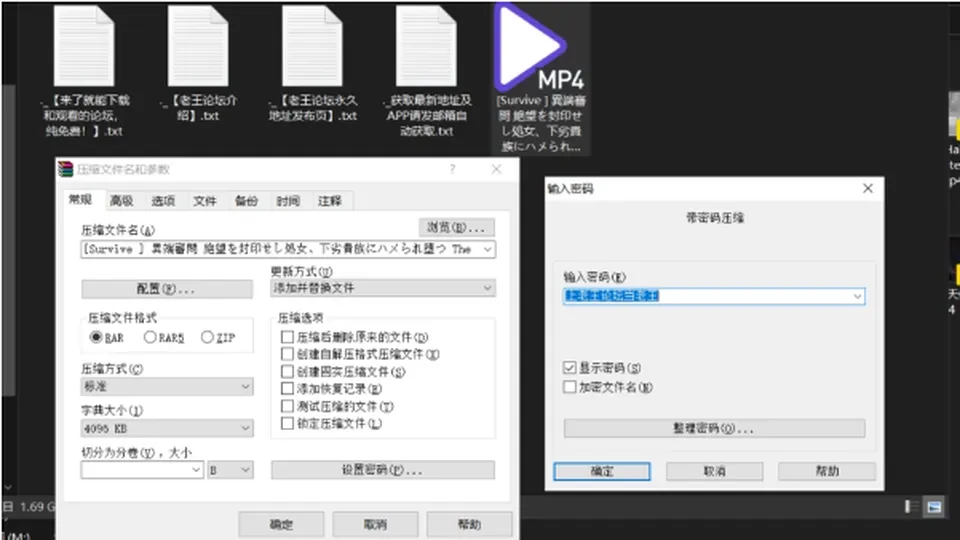Select the 老王论坛介绍 txt file icon

pos(198,47)
